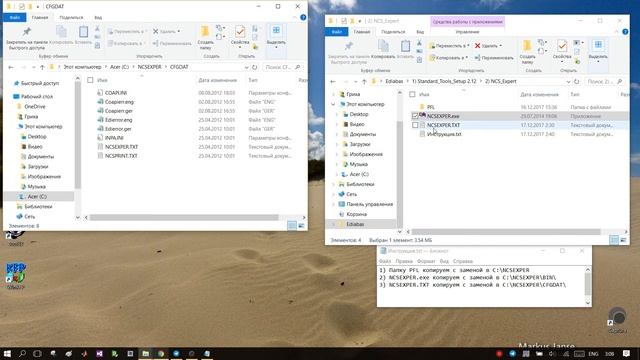Open Правка menu in Notepad

pos(404,261)
